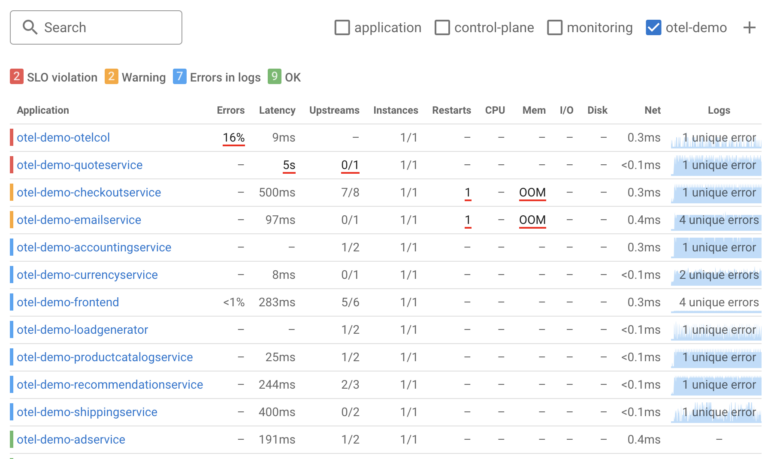
Task: Open 4 unique errors for emailservice
Action: tap(717, 220)
